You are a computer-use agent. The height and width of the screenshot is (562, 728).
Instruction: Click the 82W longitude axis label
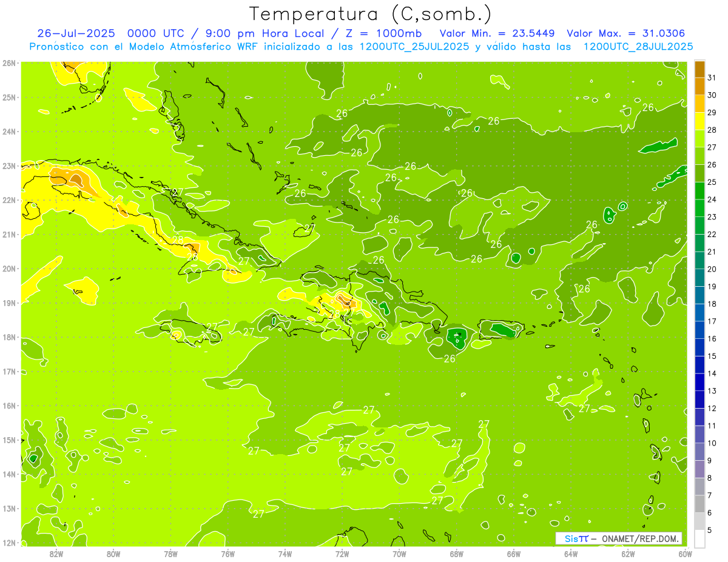(56, 554)
